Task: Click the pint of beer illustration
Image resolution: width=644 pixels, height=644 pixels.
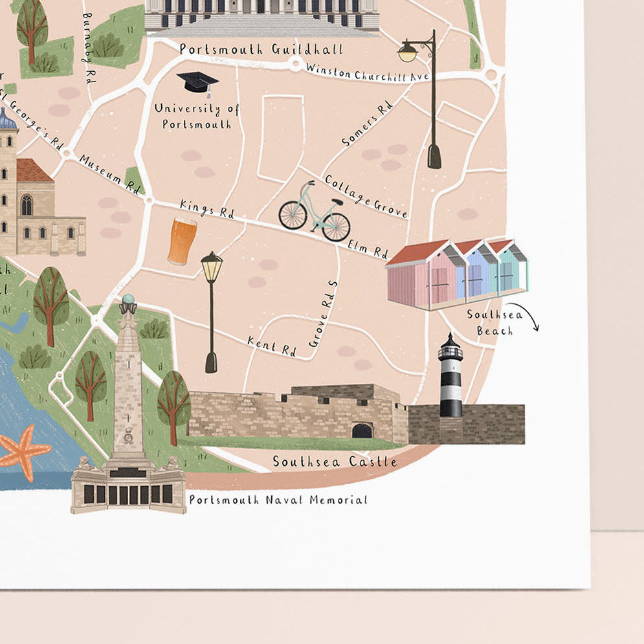Action: click(x=181, y=241)
